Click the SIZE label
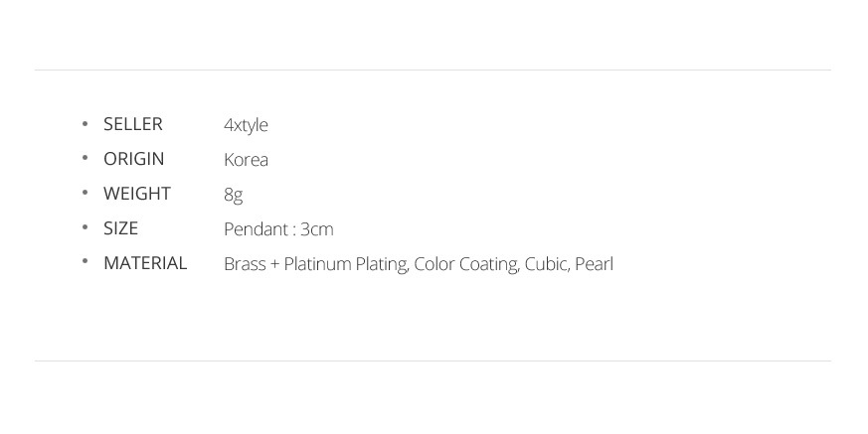Image resolution: width=868 pixels, height=434 pixels. 120,228
